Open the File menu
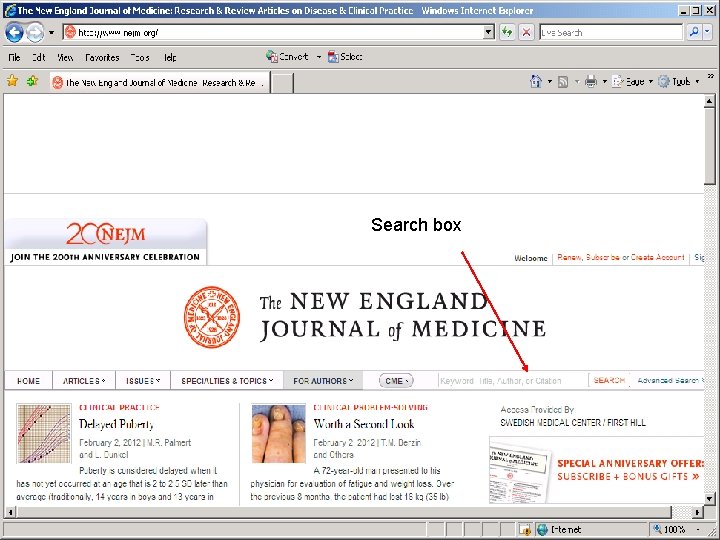This screenshot has width=720, height=540. [14, 57]
